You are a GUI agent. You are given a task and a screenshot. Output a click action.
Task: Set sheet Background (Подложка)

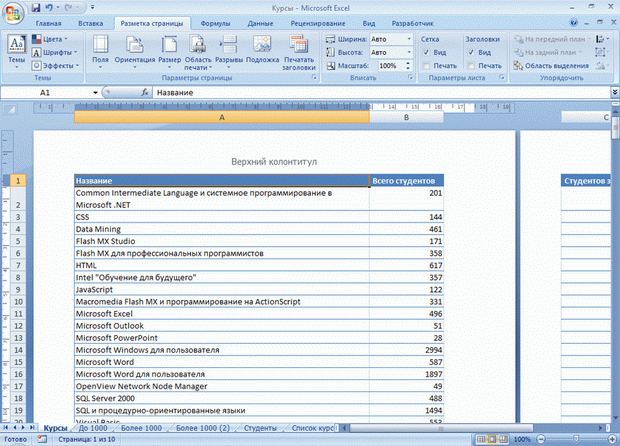coord(262,49)
